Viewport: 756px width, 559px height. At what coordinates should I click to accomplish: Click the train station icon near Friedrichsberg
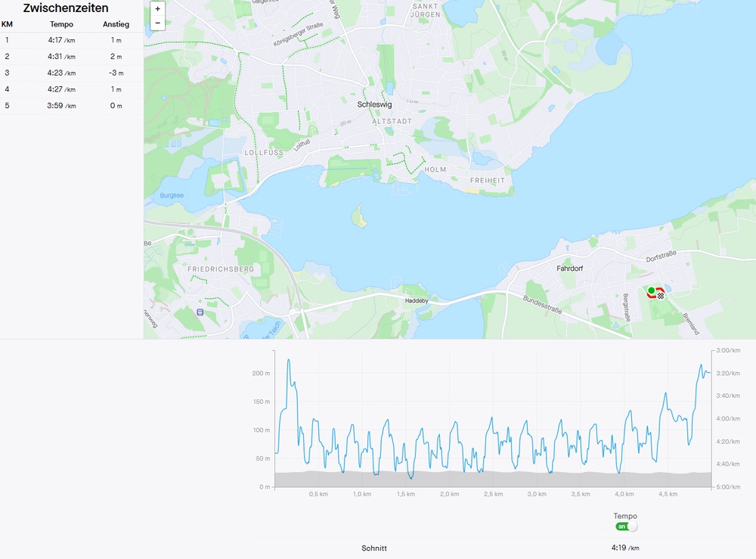[200, 311]
